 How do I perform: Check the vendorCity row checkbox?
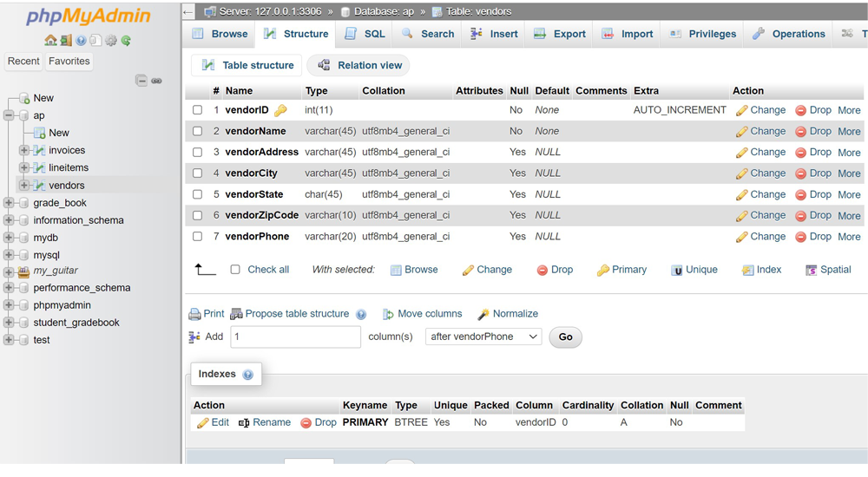click(x=197, y=173)
